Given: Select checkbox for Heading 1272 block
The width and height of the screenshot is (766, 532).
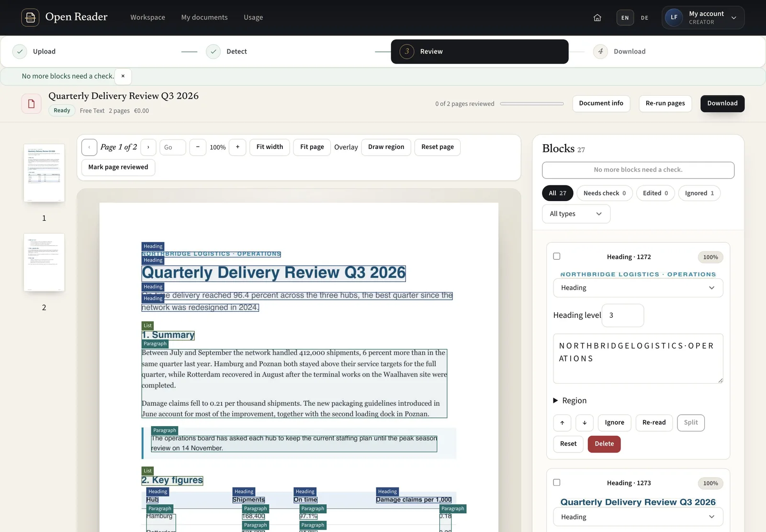Looking at the screenshot, I should click(x=557, y=256).
